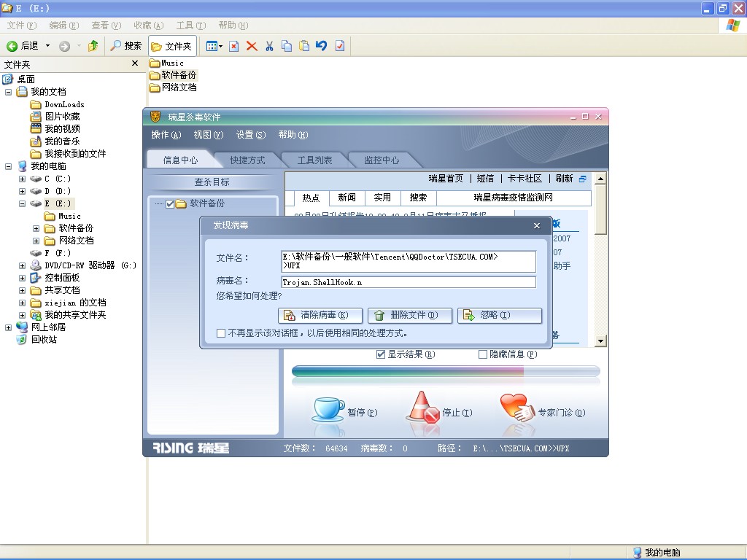Click the Forward arrow icon in Explorer toolbar
The height and width of the screenshot is (560, 747).
pos(64,46)
